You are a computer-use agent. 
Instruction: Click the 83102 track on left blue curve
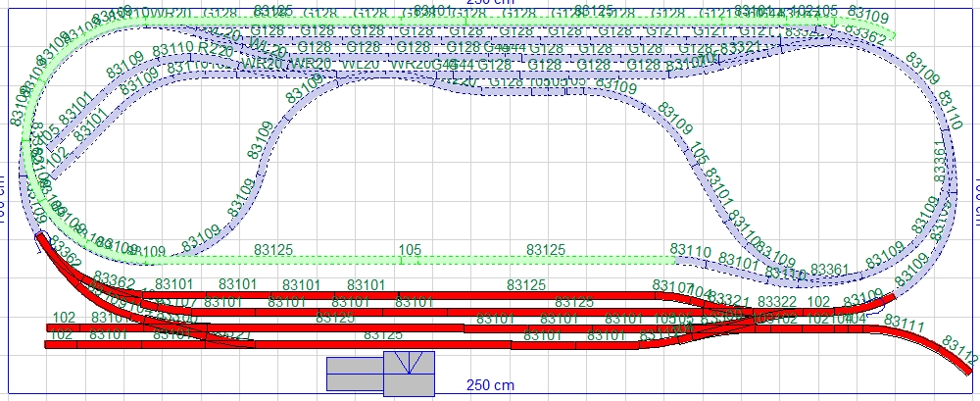(x=56, y=157)
